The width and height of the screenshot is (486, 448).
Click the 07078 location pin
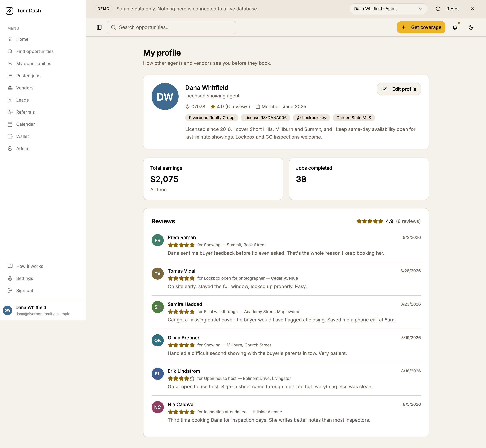click(187, 107)
